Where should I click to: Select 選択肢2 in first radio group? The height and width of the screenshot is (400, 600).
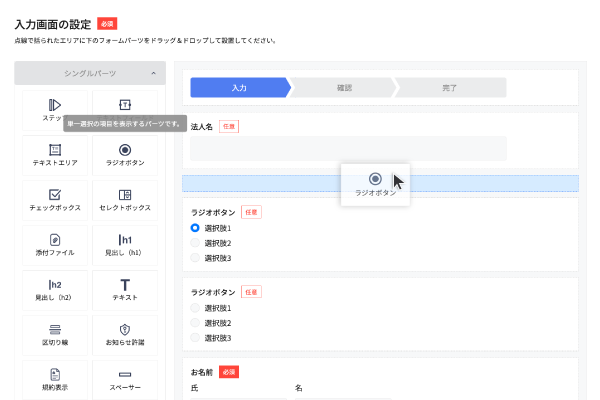point(195,243)
